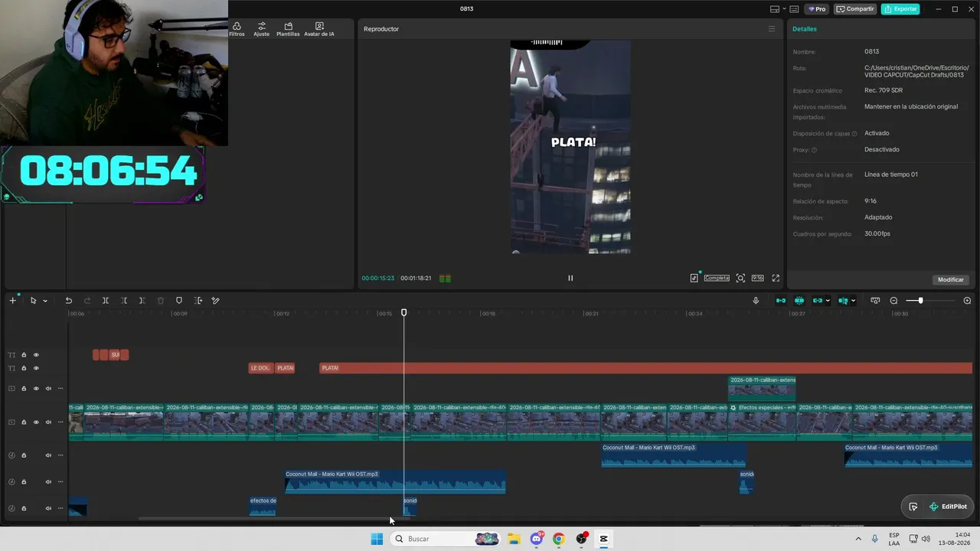Hide the main video track
The width and height of the screenshot is (980, 551).
(36, 422)
